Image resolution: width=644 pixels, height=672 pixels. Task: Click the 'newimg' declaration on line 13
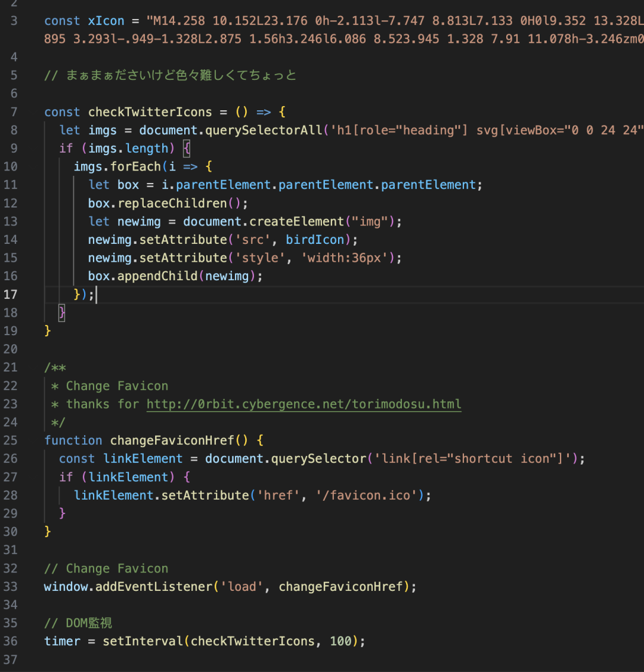pos(139,222)
